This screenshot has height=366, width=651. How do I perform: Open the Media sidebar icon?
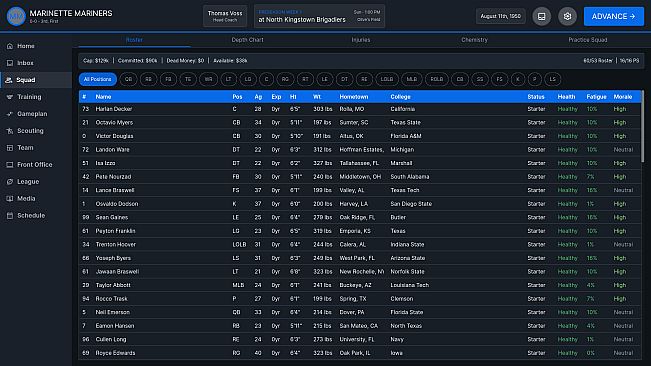point(10,199)
